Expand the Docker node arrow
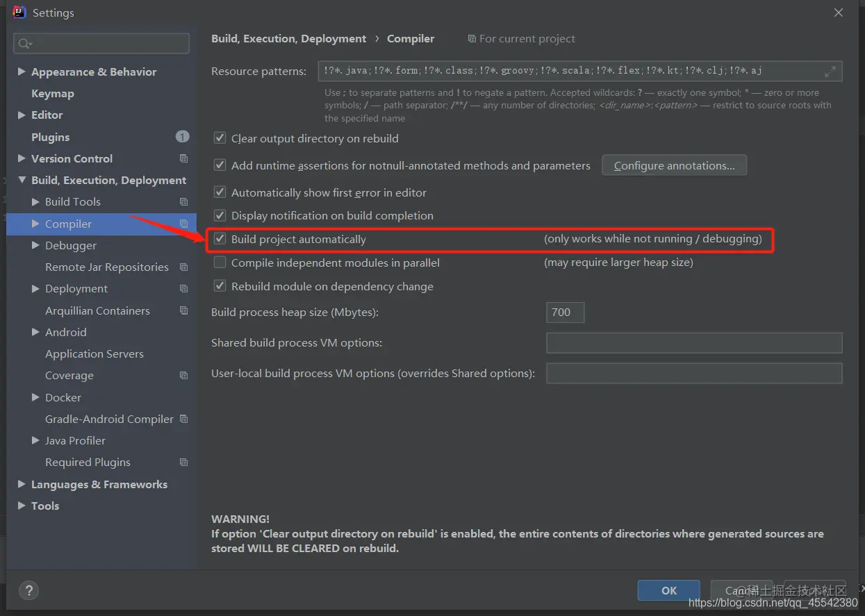Screen dimensions: 865x616 click(x=35, y=397)
